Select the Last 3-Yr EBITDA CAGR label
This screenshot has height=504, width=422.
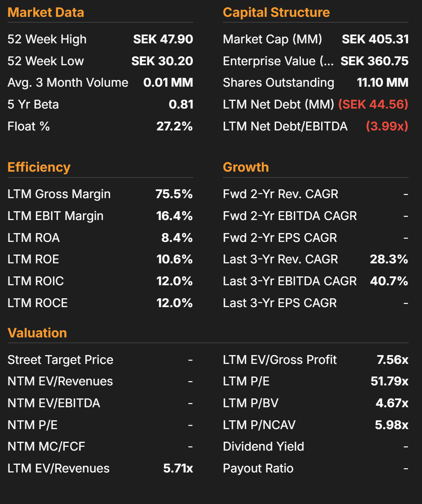[x=290, y=281]
